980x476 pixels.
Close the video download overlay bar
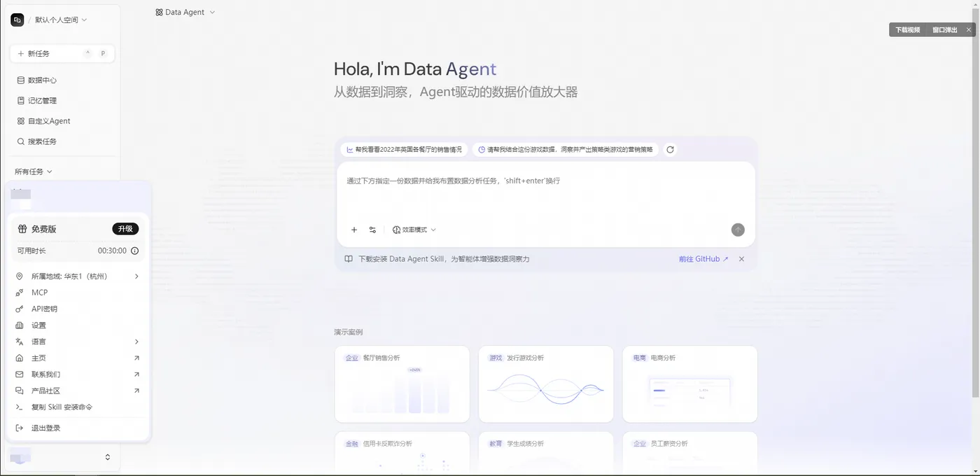tap(969, 30)
